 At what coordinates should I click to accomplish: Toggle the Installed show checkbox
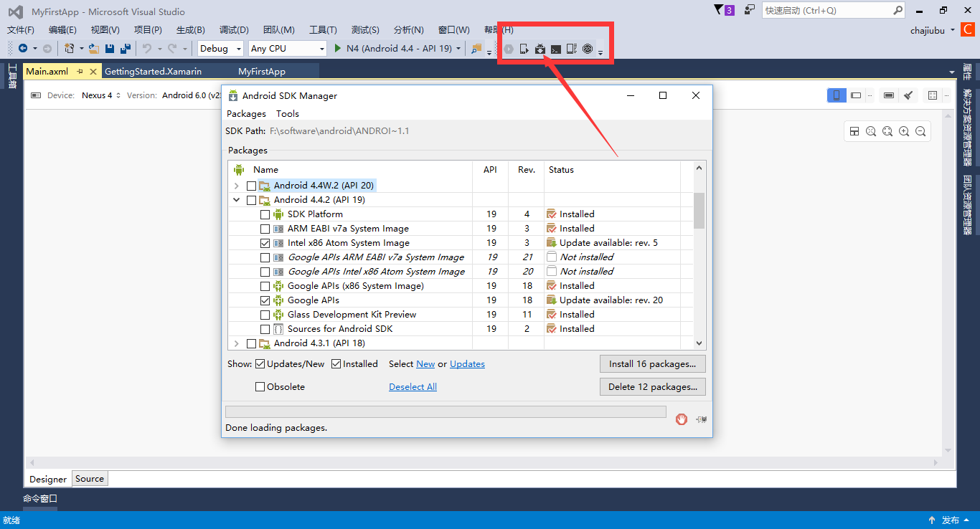pos(336,364)
